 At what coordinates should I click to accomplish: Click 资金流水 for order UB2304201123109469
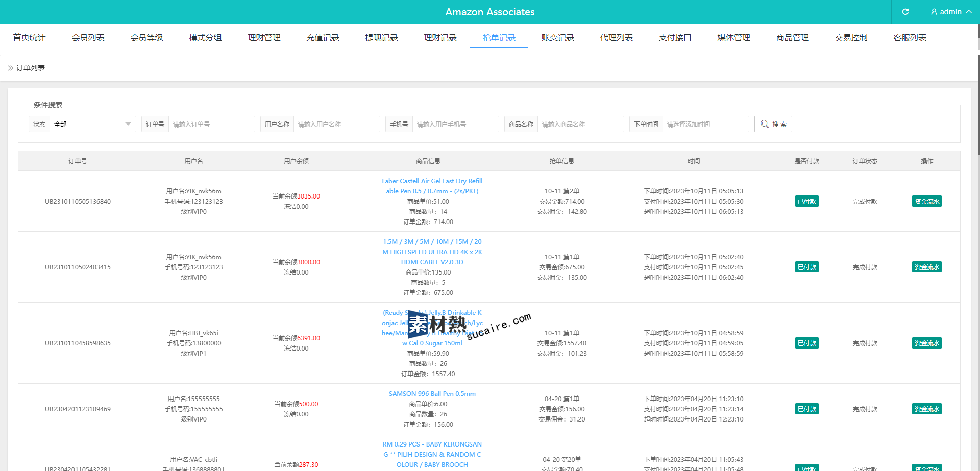coord(927,409)
